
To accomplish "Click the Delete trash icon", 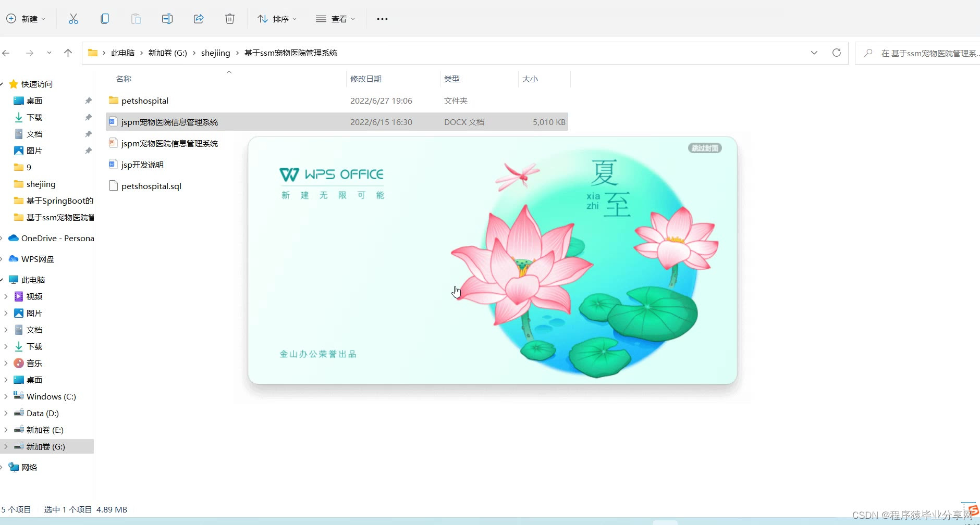I will (230, 19).
